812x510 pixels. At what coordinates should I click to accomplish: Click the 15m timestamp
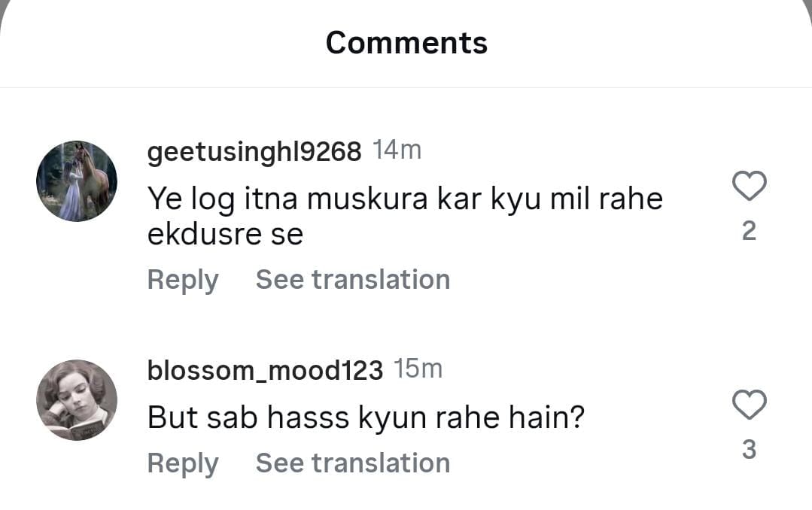pyautogui.click(x=418, y=369)
